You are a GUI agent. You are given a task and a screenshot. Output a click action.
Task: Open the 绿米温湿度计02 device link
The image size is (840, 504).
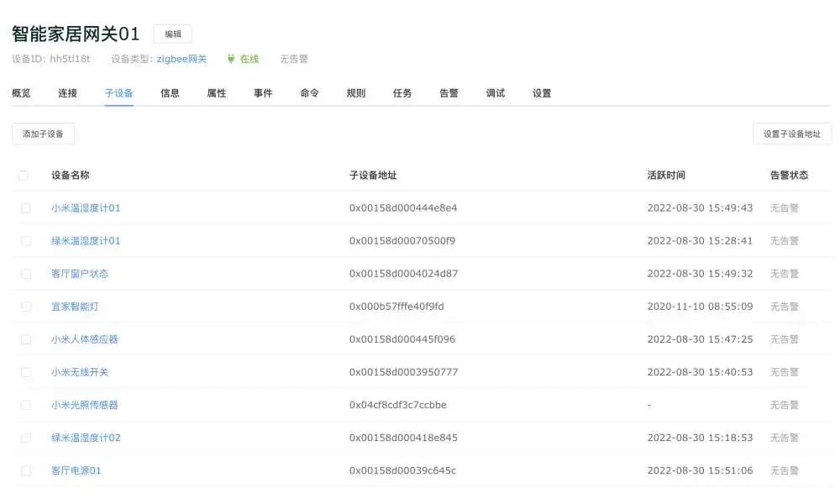tap(86, 438)
